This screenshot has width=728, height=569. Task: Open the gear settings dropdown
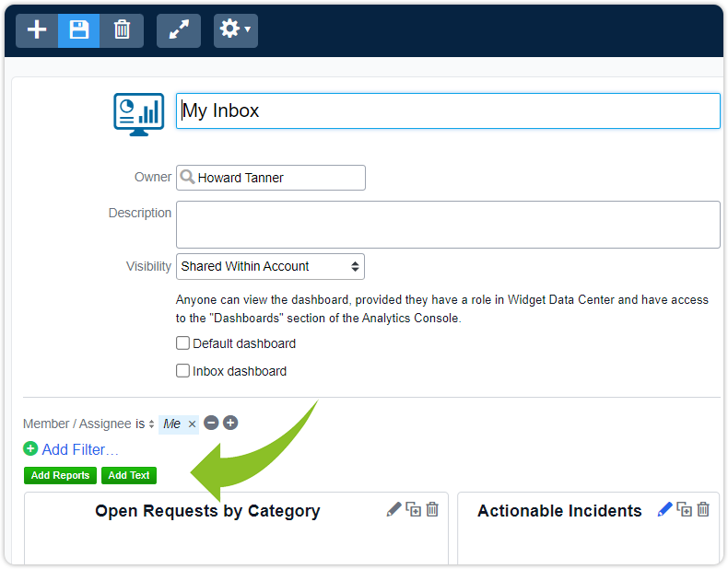click(235, 30)
